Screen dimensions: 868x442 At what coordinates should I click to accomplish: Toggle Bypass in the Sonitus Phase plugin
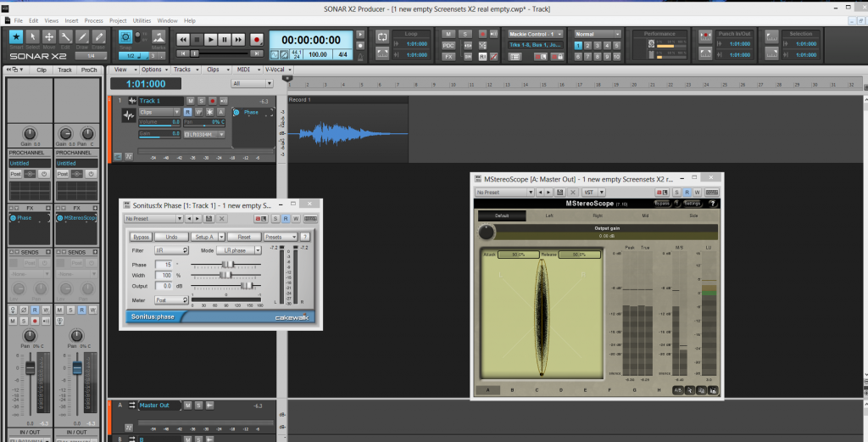(x=141, y=238)
